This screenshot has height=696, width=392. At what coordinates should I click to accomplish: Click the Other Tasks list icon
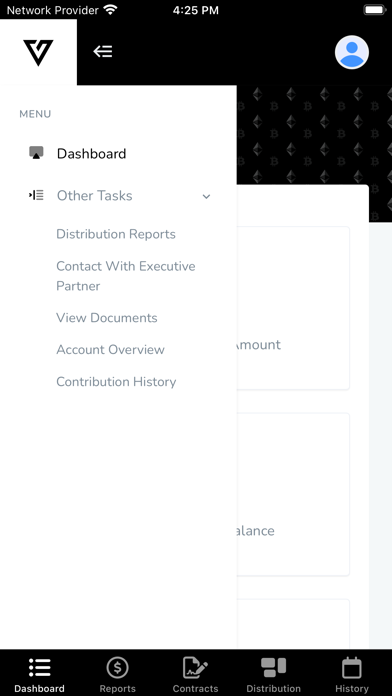pyautogui.click(x=36, y=195)
